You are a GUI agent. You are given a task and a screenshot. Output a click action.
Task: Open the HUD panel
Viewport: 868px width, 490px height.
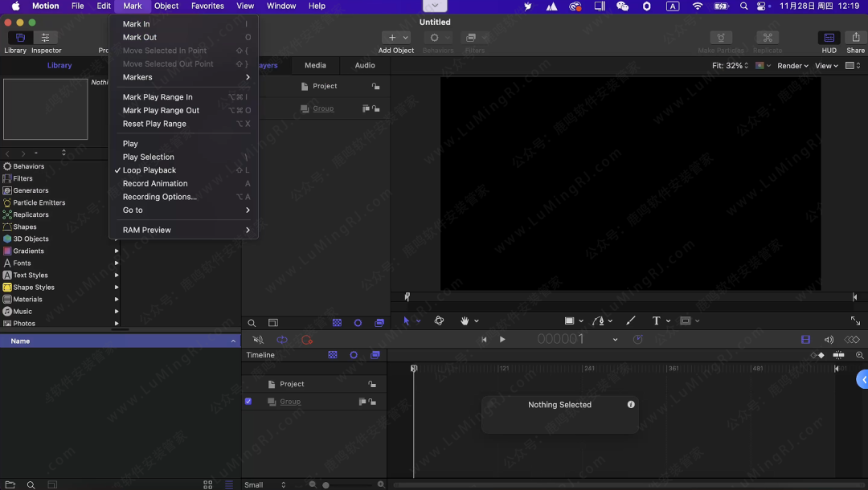[x=829, y=38]
